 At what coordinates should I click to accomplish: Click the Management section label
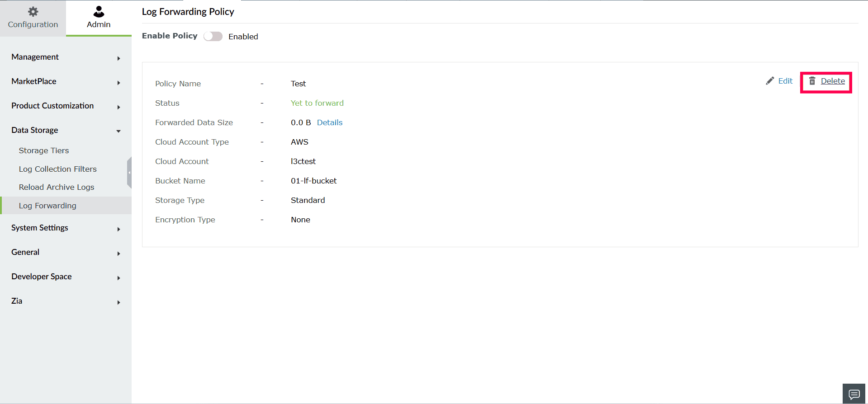[x=35, y=57]
